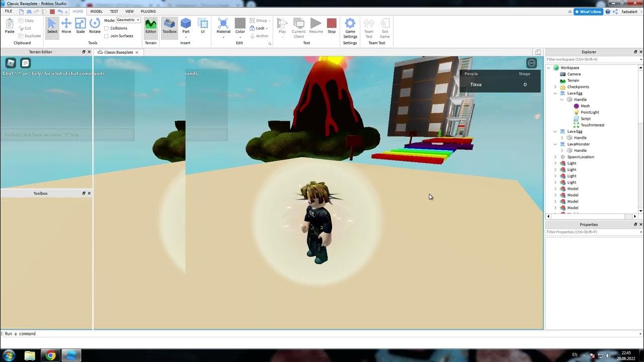Screen dimensions: 644x362
Task: Close the Classic Baseplate tab
Action: point(137,52)
